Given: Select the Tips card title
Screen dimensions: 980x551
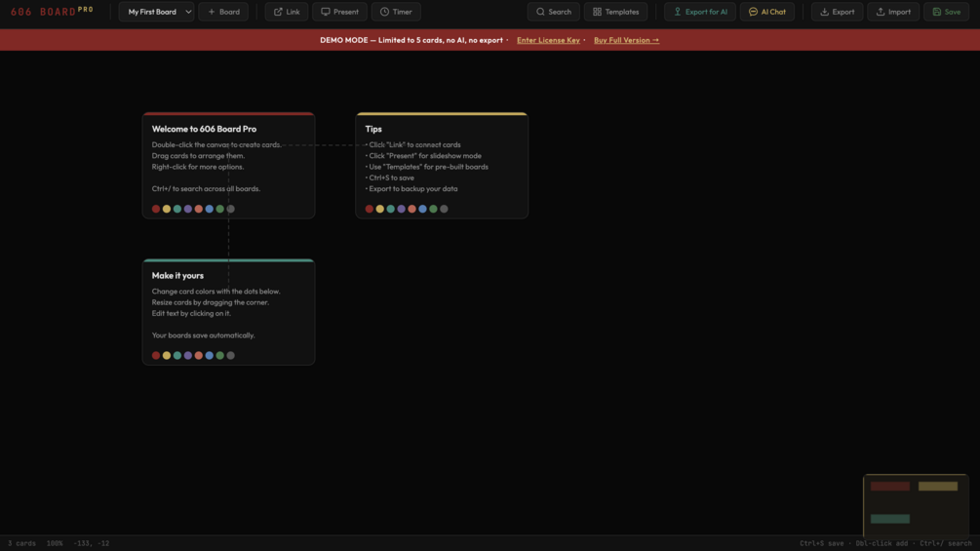Looking at the screenshot, I should (x=373, y=129).
